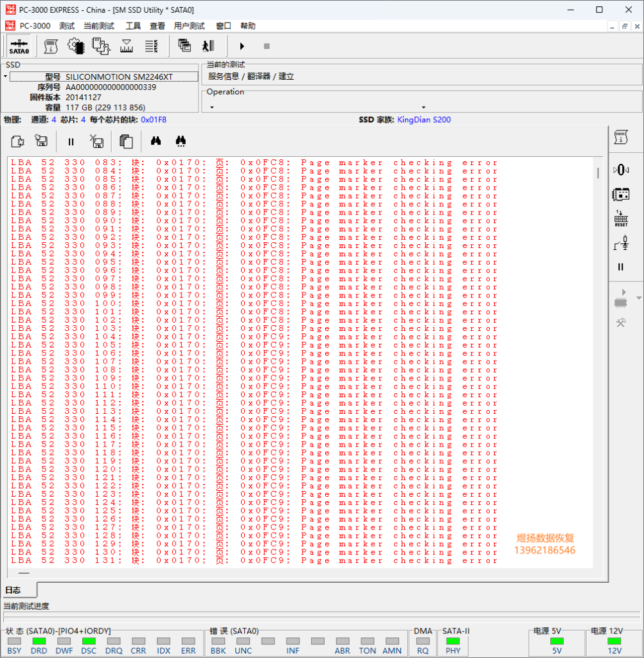Select the SILICONMOTION SM2246XT model field
This screenshot has height=658, width=644.
point(104,77)
